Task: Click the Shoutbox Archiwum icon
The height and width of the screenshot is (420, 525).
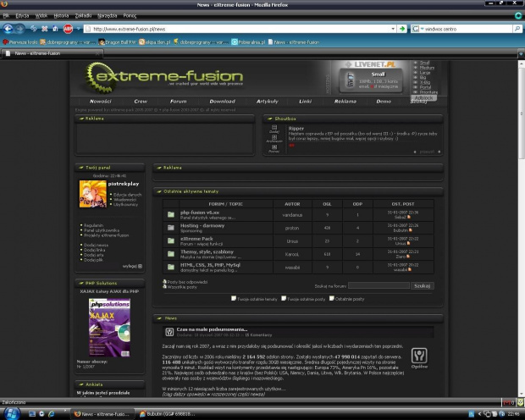Action: (274, 139)
